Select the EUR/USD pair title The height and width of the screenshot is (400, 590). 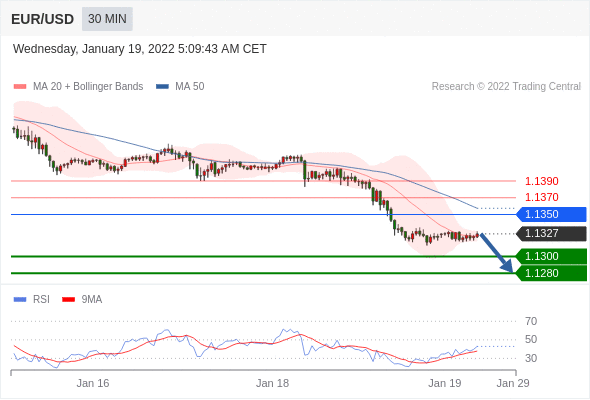pos(43,19)
